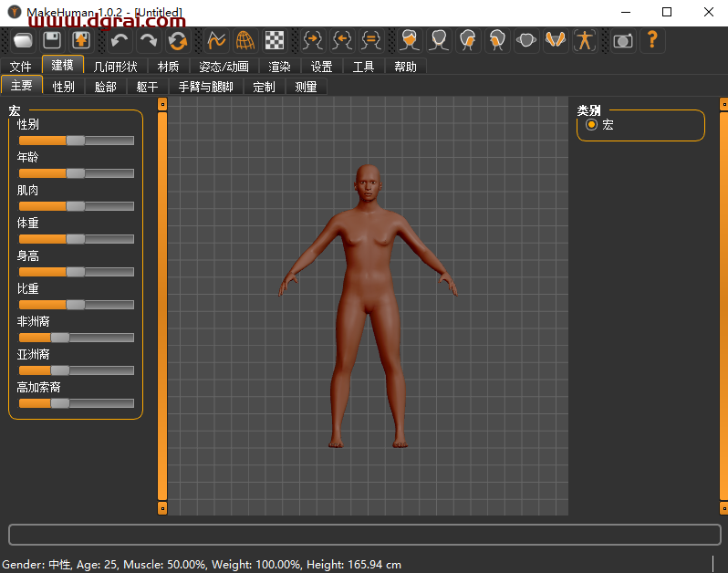728x573 pixels.
Task: Click the Undo arrow icon
Action: [120, 40]
